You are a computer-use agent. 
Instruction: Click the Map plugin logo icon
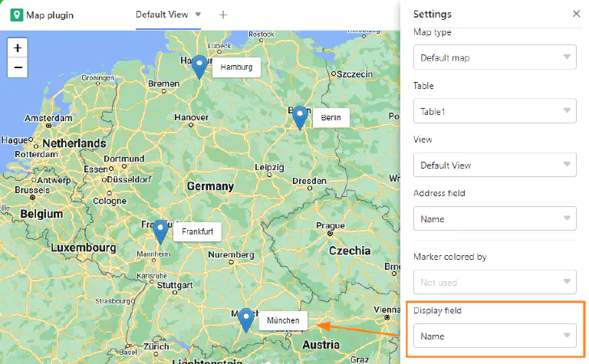[16, 15]
